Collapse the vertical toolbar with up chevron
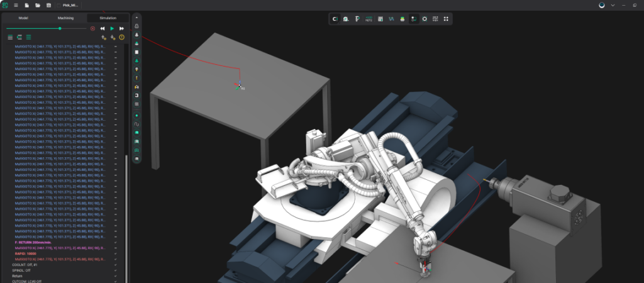Image resolution: width=644 pixels, height=283 pixels. pos(136,18)
